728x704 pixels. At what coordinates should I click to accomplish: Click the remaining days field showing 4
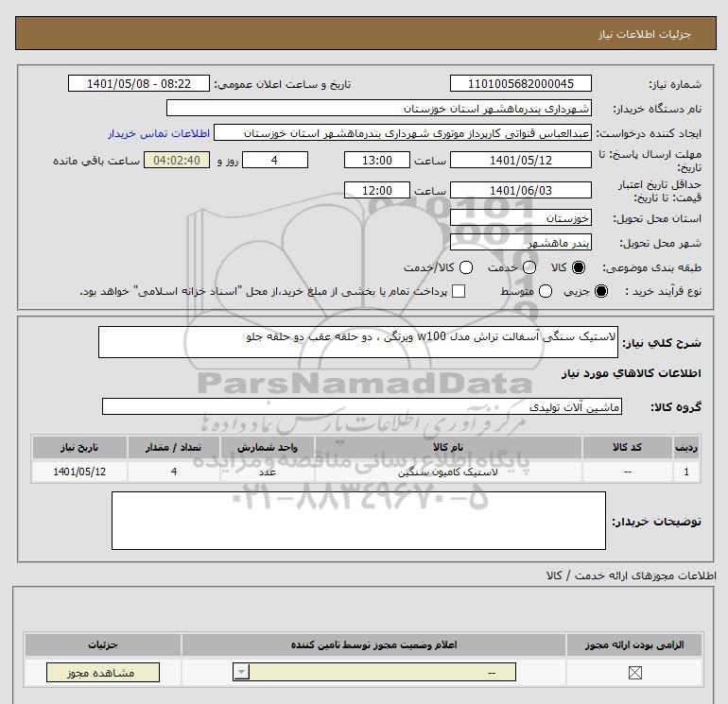275,160
